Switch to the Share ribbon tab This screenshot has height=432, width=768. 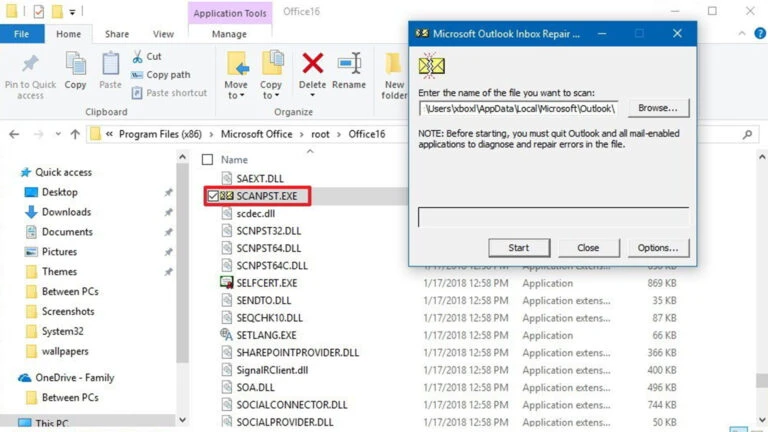[x=117, y=34]
